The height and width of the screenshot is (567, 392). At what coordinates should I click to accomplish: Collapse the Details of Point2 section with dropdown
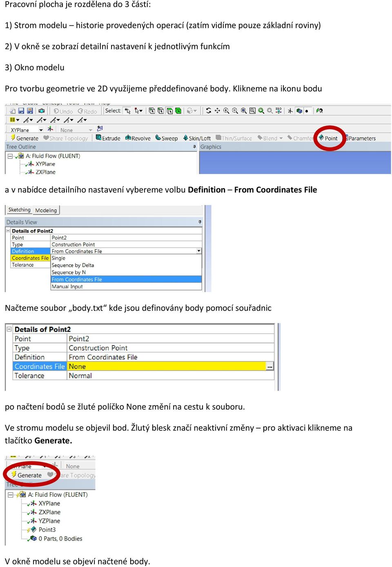pos(8,231)
